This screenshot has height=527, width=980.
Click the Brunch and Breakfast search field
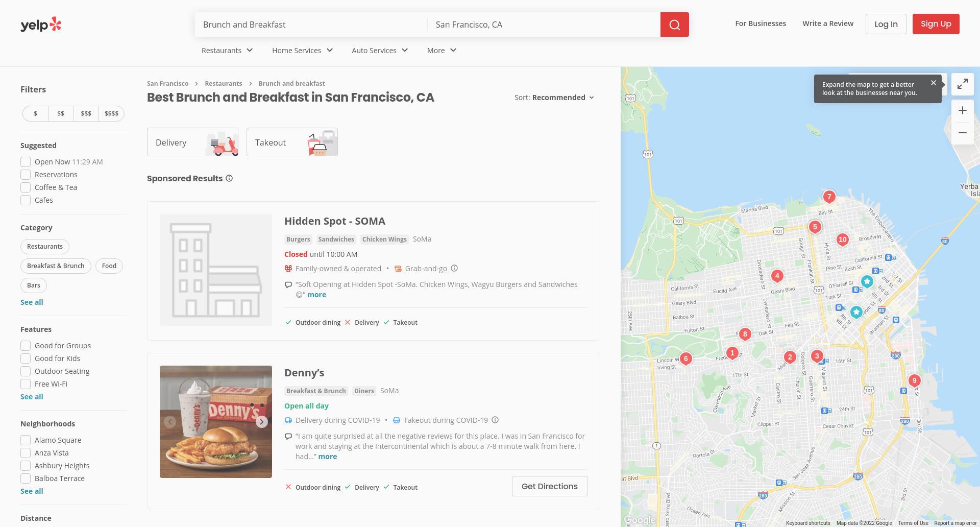(x=310, y=25)
